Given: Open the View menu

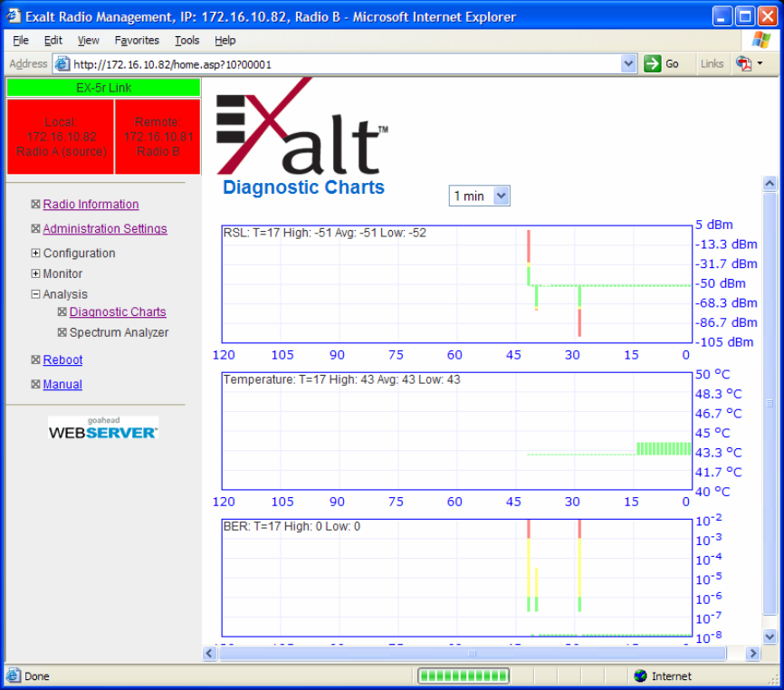Looking at the screenshot, I should coord(88,41).
